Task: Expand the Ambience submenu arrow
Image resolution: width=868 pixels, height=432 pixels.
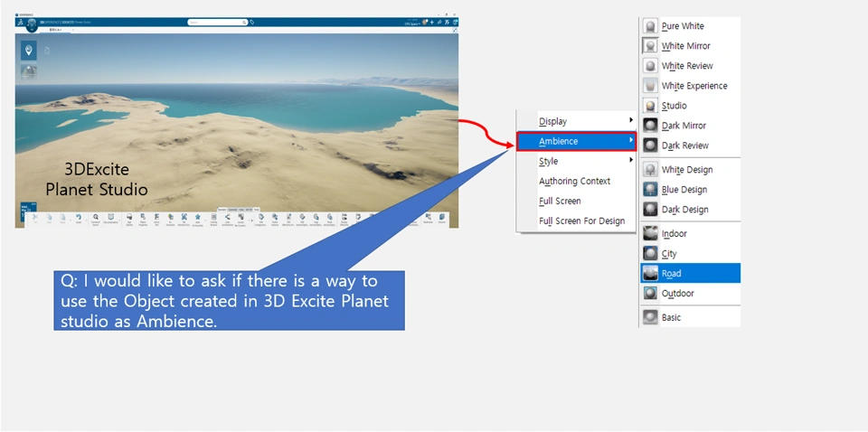Action: coord(631,141)
